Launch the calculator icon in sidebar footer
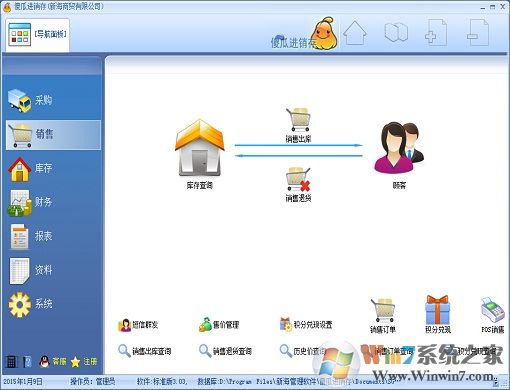 coord(11,362)
